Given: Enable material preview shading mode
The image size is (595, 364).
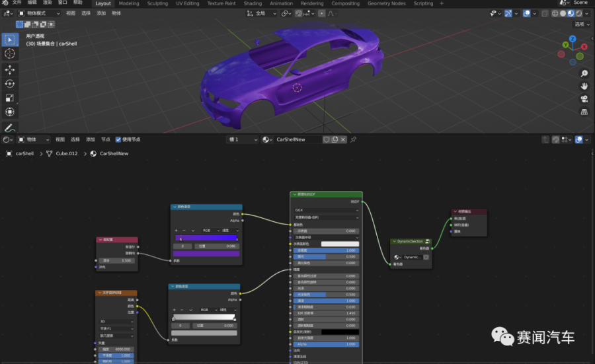Looking at the screenshot, I should [x=571, y=13].
